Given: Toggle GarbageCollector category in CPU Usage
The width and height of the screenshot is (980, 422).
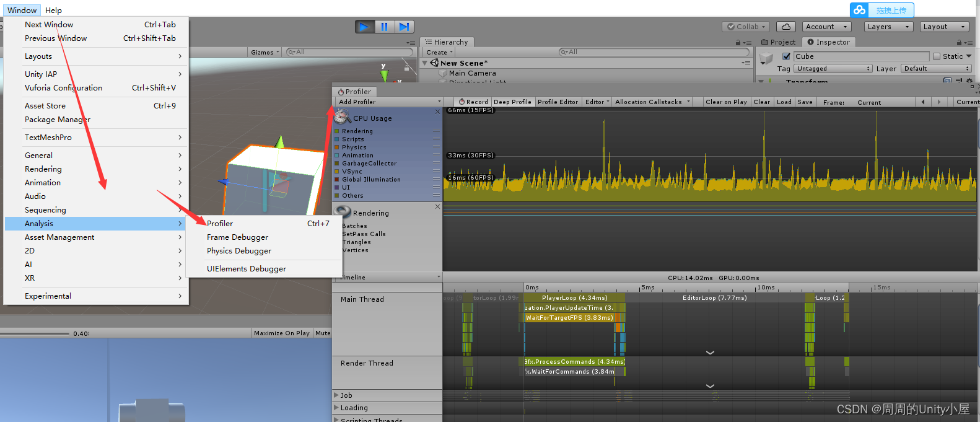Looking at the screenshot, I should (x=337, y=163).
